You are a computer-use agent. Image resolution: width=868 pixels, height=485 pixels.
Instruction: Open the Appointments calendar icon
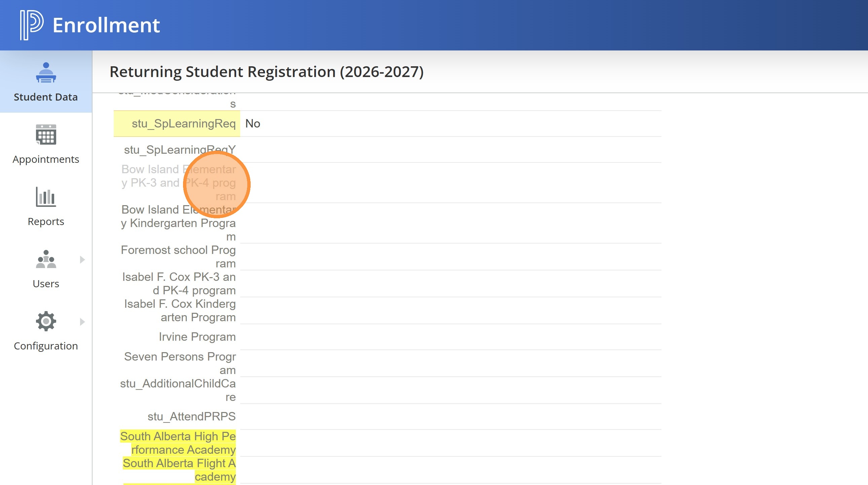(46, 135)
